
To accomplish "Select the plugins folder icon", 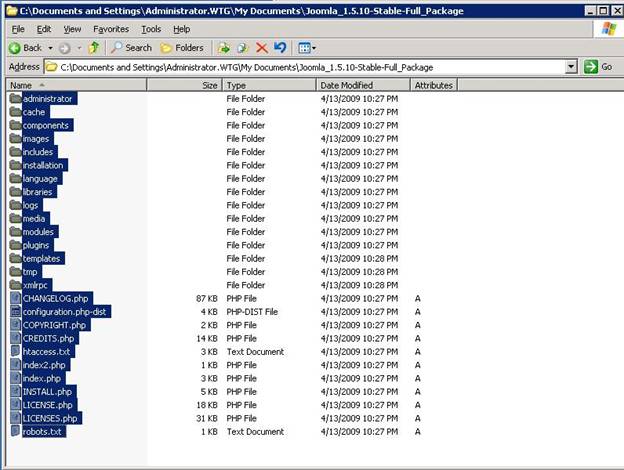I will click(16, 245).
